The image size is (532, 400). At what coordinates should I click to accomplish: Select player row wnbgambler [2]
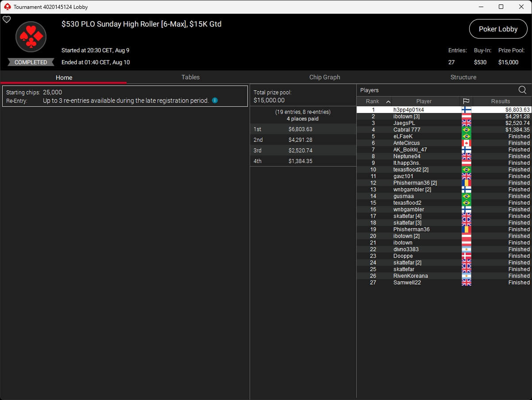click(x=444, y=190)
